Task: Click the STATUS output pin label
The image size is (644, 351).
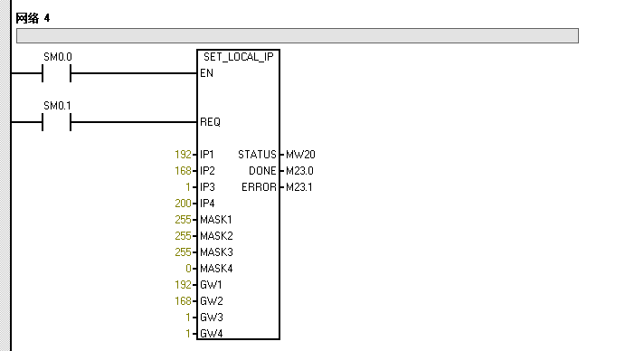Action: (257, 155)
